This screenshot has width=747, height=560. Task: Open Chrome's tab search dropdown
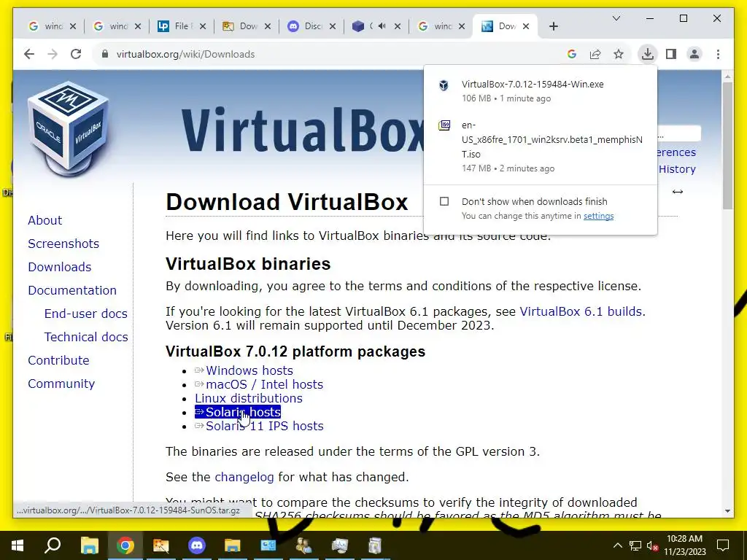tap(616, 18)
